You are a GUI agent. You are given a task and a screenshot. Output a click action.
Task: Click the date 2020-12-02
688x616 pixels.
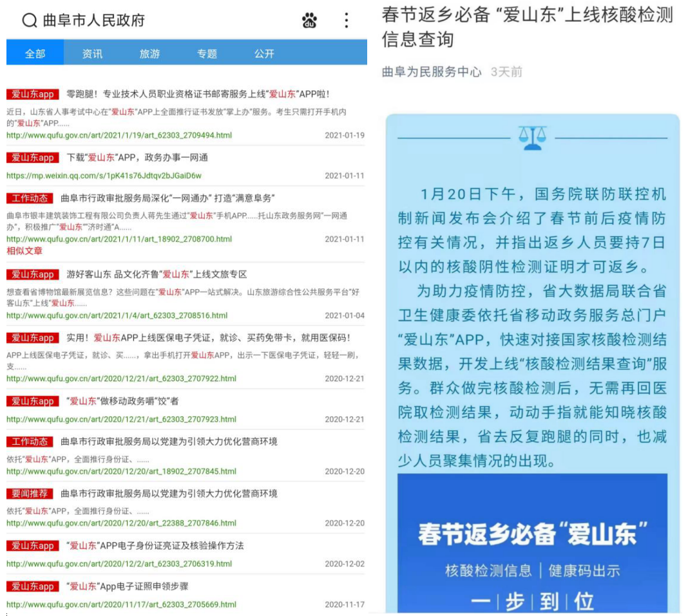(x=345, y=565)
